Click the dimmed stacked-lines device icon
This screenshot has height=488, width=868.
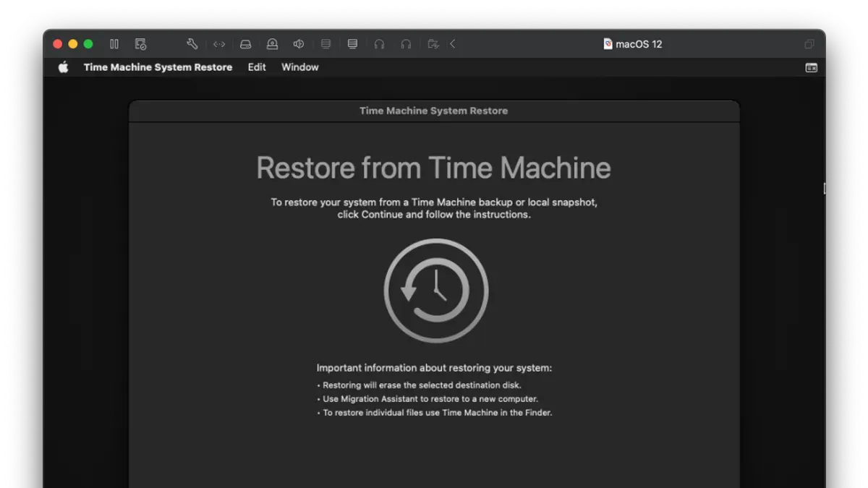pos(325,44)
